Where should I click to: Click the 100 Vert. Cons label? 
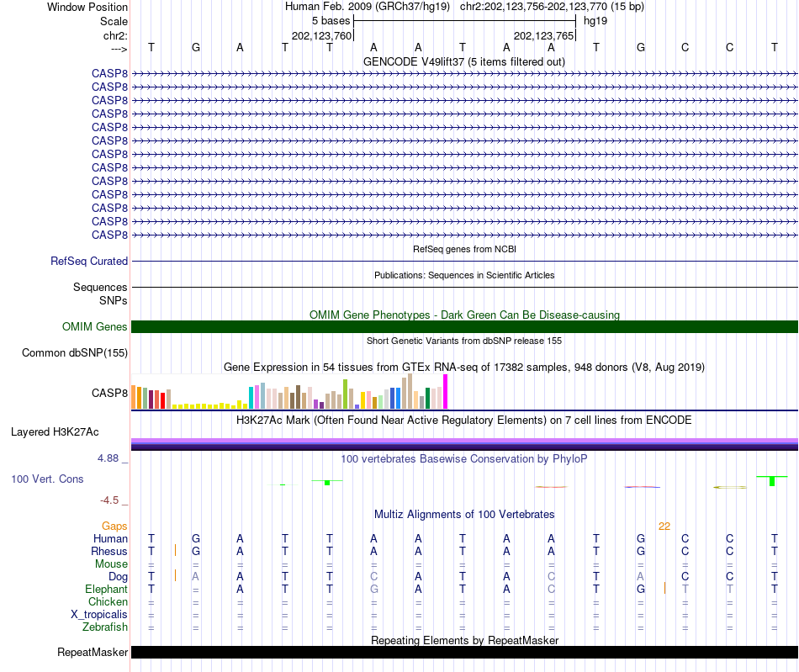(47, 479)
